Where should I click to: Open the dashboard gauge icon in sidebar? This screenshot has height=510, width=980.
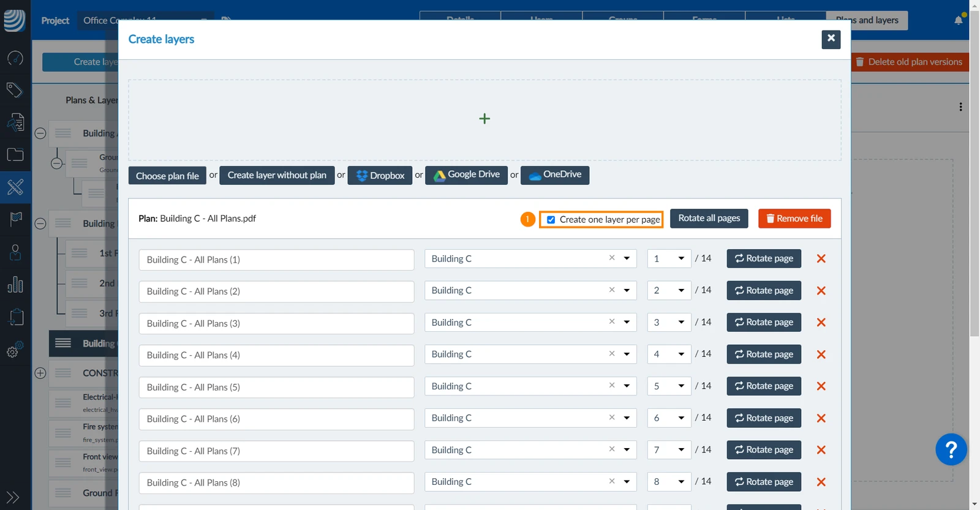(15, 58)
